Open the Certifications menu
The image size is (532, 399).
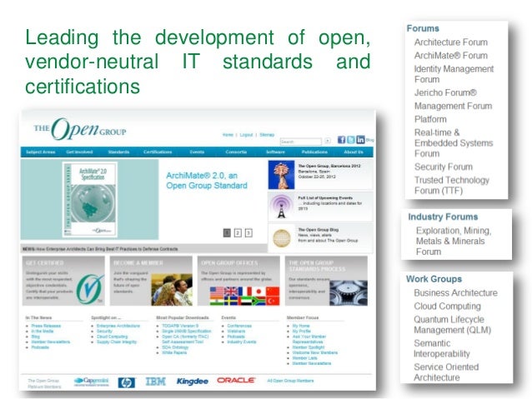(158, 152)
